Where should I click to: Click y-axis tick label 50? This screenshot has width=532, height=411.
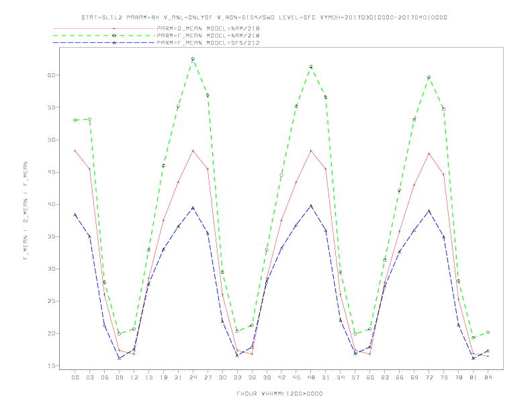click(51, 140)
